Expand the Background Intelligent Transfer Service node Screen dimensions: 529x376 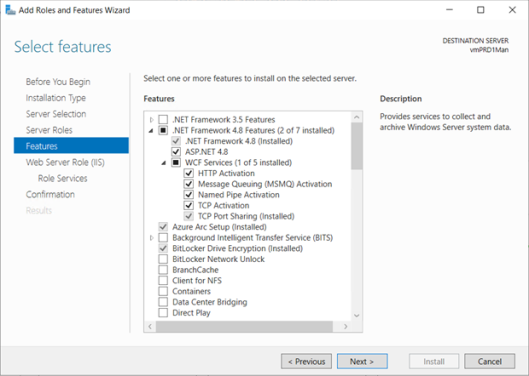151,238
